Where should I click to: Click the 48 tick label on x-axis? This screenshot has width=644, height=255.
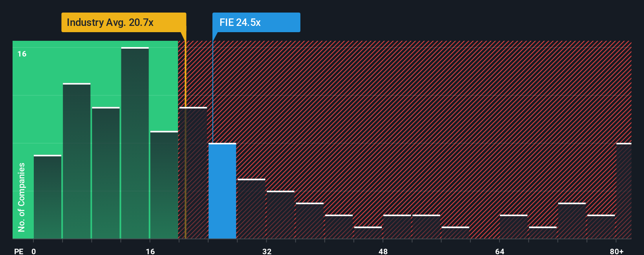point(383,251)
